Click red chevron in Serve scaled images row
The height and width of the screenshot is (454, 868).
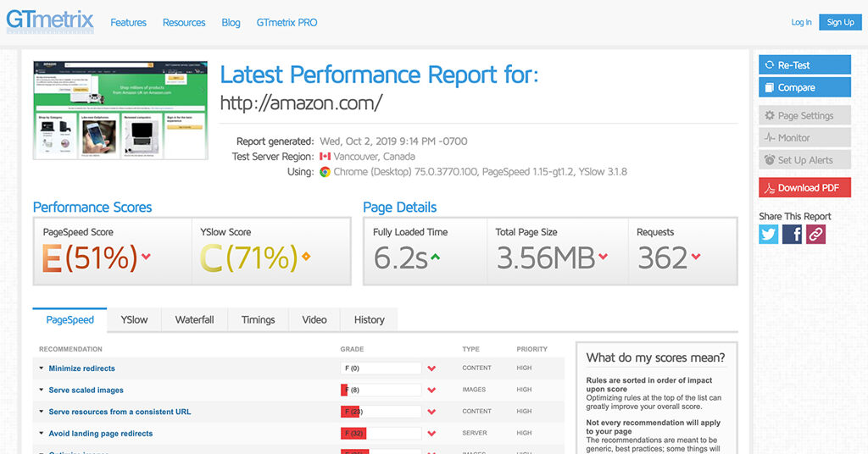point(431,390)
